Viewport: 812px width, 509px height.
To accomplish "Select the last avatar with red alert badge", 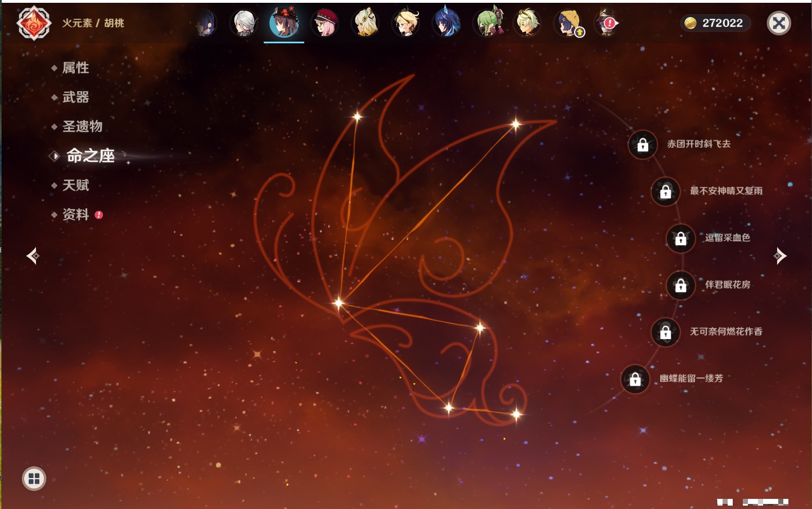I will click(x=607, y=24).
